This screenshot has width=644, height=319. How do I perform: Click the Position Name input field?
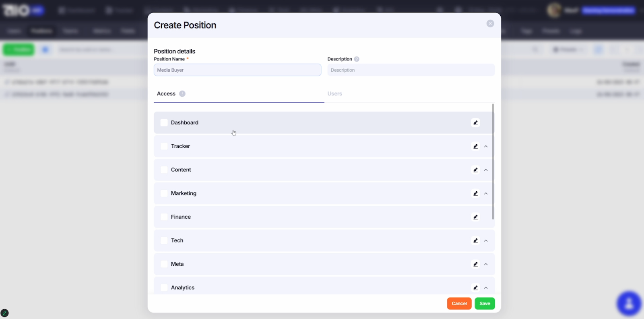[237, 70]
